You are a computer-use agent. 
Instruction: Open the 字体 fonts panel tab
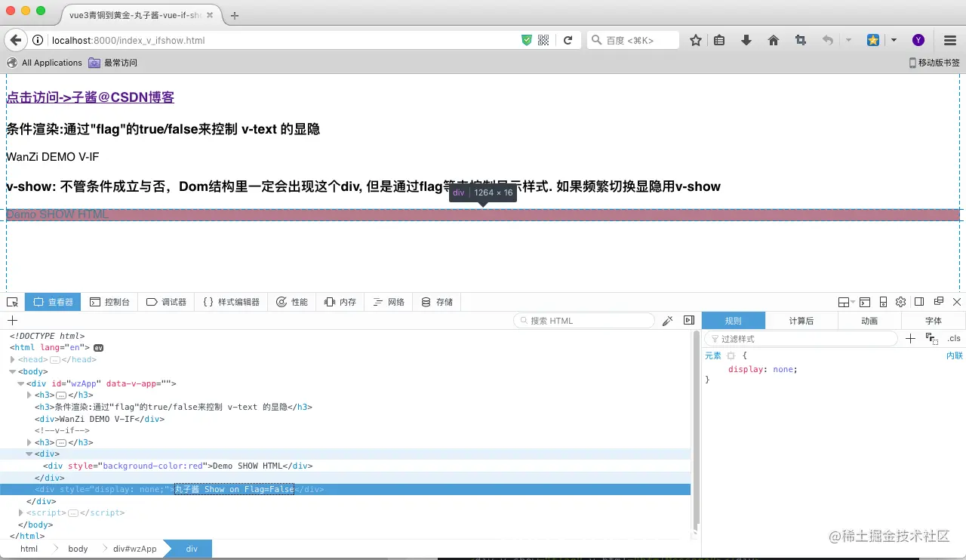point(934,320)
